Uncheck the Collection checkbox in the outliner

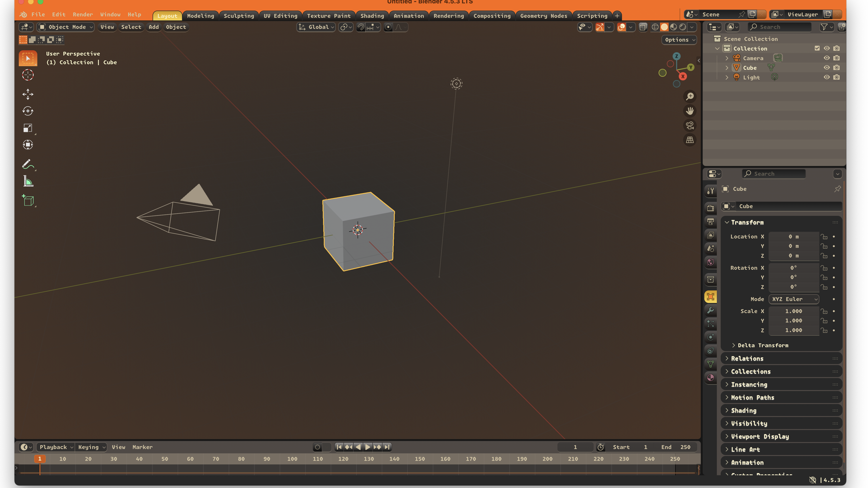(x=817, y=48)
